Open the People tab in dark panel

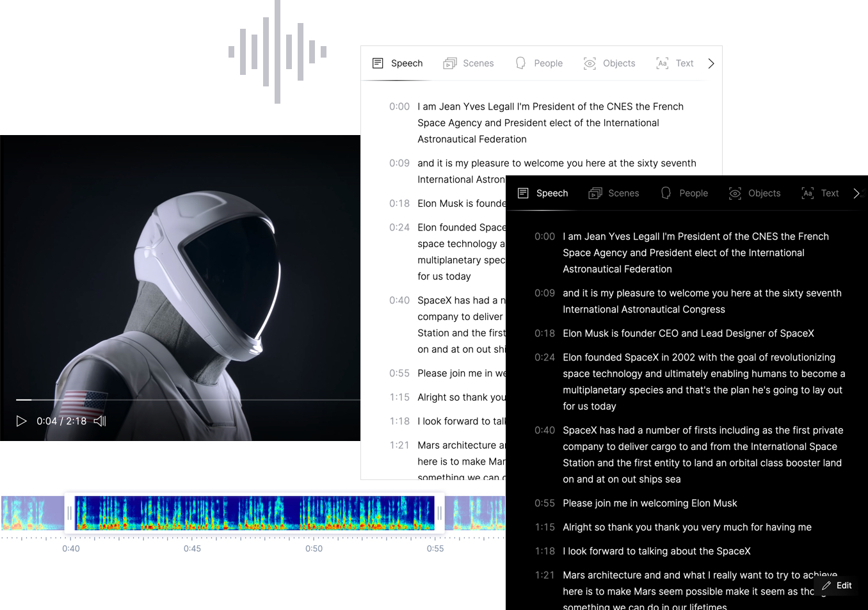tap(684, 193)
